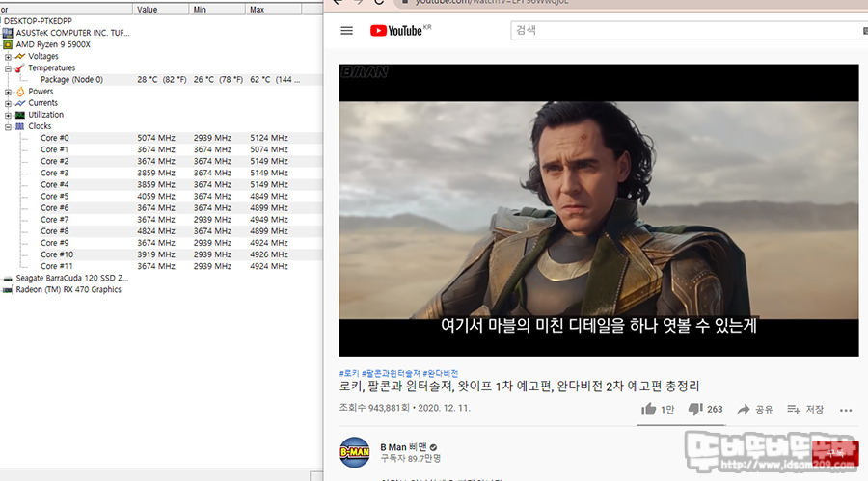Expand the Voltages tree node
This screenshot has height=481, width=868.
[8, 57]
